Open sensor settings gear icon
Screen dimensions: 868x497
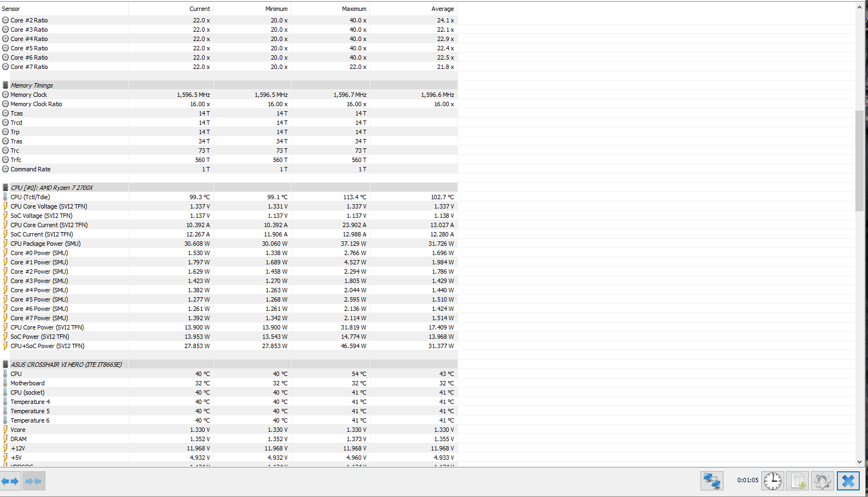point(823,481)
